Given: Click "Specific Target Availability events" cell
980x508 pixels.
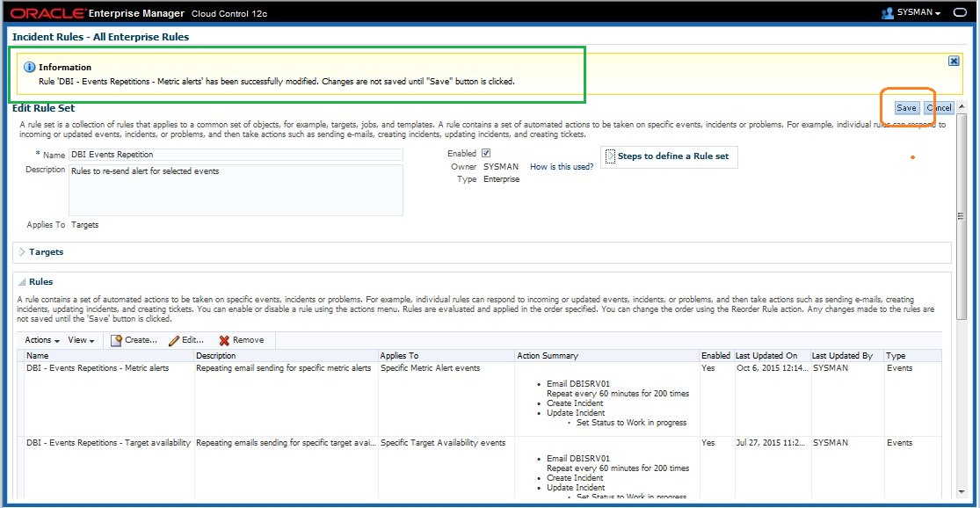Looking at the screenshot, I should tap(442, 442).
